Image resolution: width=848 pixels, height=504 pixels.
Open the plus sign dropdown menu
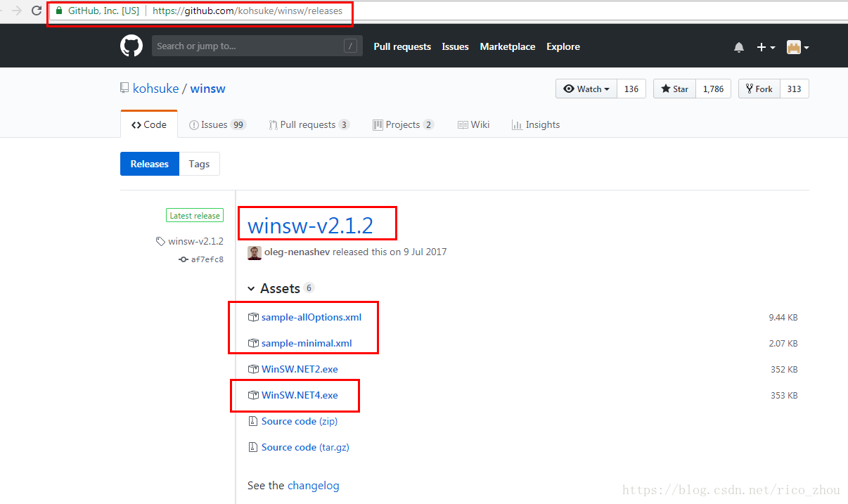pyautogui.click(x=764, y=46)
